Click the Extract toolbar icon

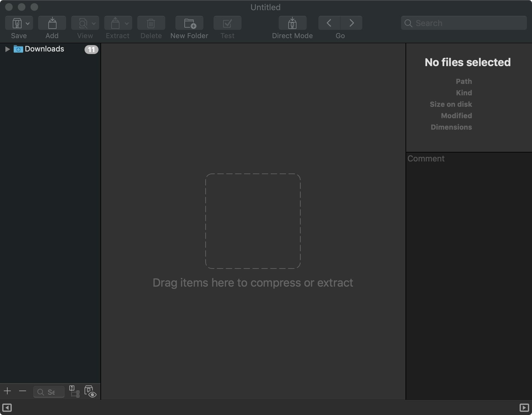coord(115,23)
